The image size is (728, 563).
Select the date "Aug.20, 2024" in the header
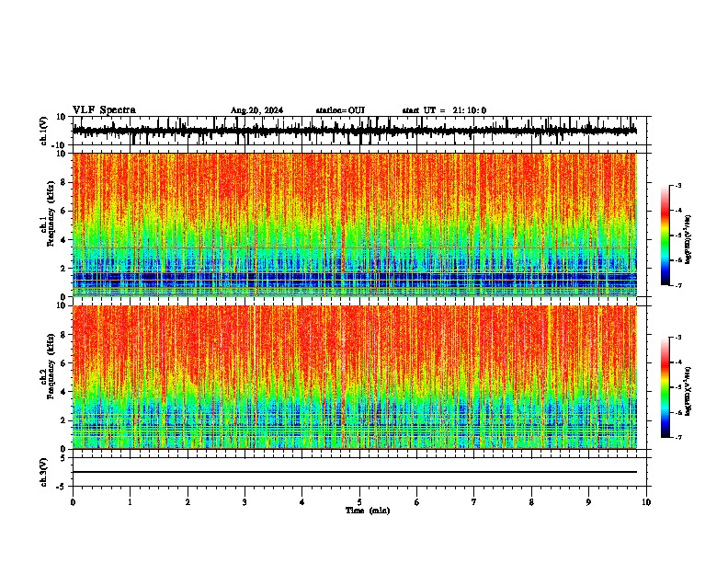(256, 110)
